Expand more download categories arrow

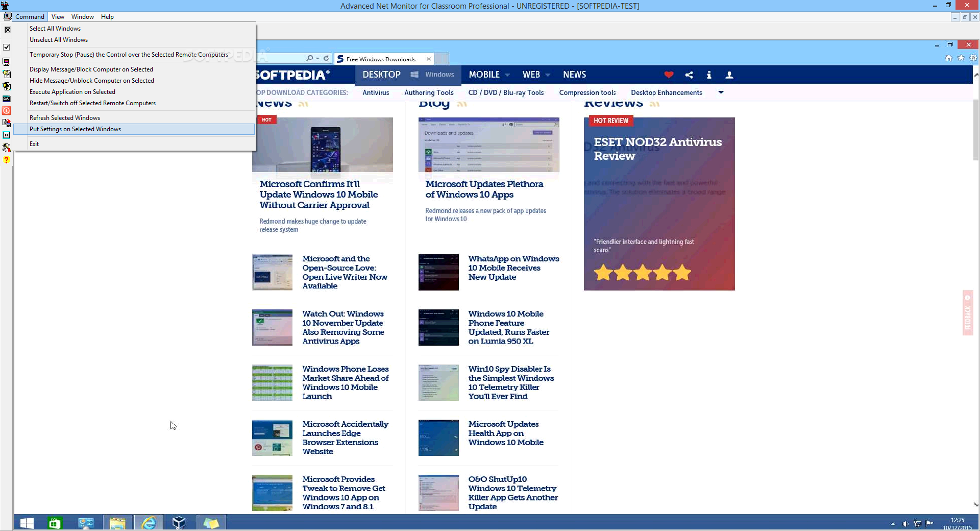tap(721, 92)
